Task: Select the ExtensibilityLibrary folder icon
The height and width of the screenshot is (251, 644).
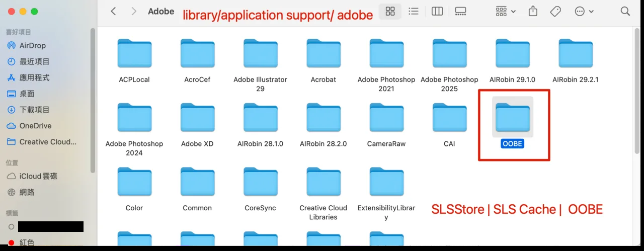Action: click(x=386, y=182)
